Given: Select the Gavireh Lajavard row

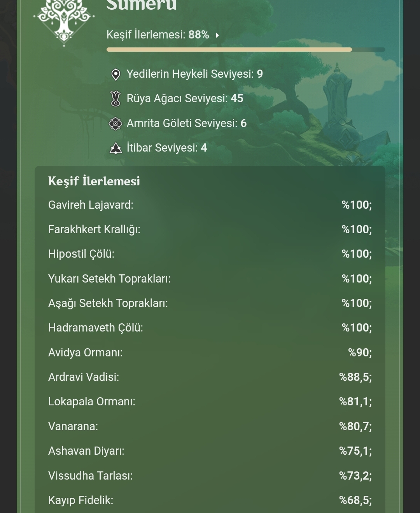Looking at the screenshot, I should click(x=210, y=205).
